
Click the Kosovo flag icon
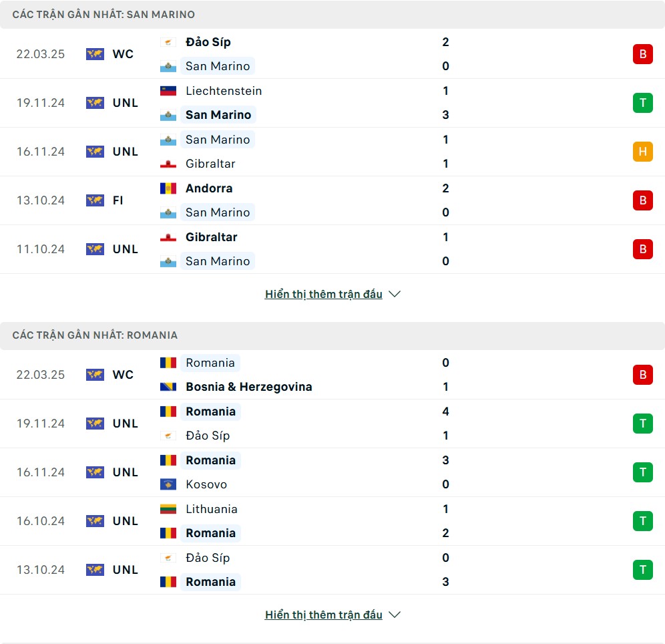(x=168, y=484)
